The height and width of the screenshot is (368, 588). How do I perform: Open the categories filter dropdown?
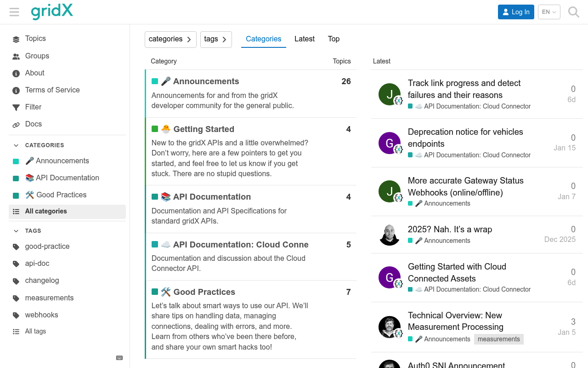pyautogui.click(x=170, y=40)
